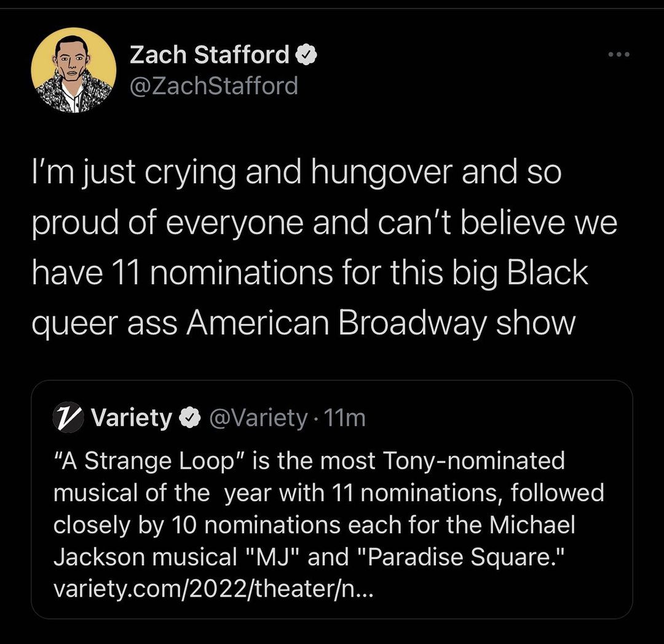Viewport: 664px width, 644px height.
Task: Click "Michael" in the quoted tweet
Action: point(533,525)
